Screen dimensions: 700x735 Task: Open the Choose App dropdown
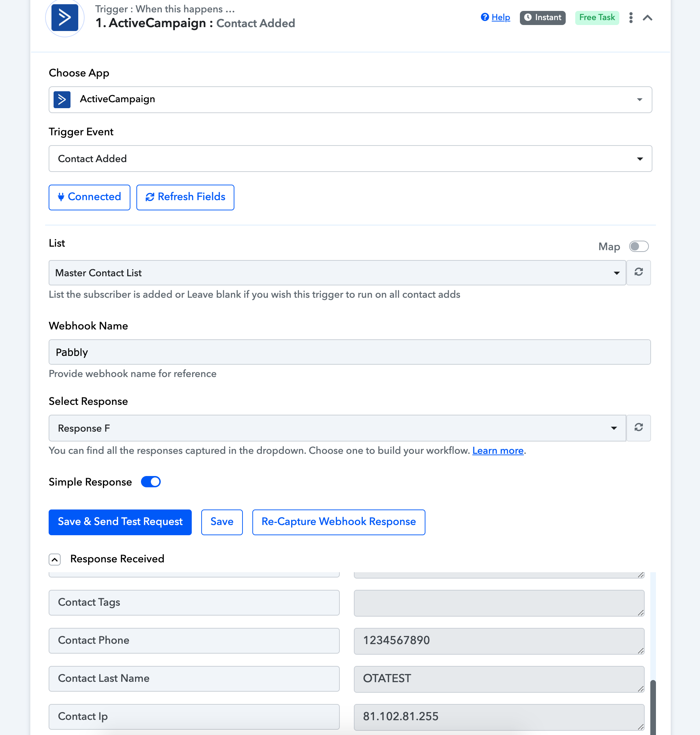tap(350, 100)
